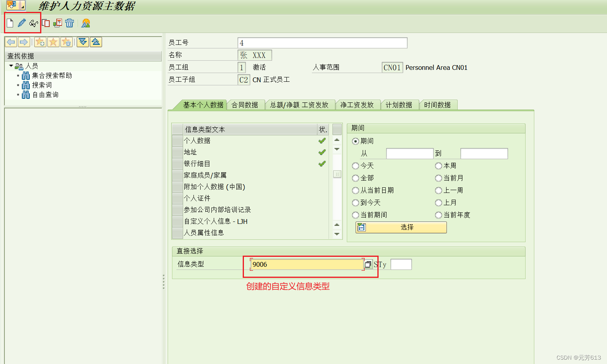
Task: Switch to the 总额/净额 工资发放 tab
Action: (299, 105)
